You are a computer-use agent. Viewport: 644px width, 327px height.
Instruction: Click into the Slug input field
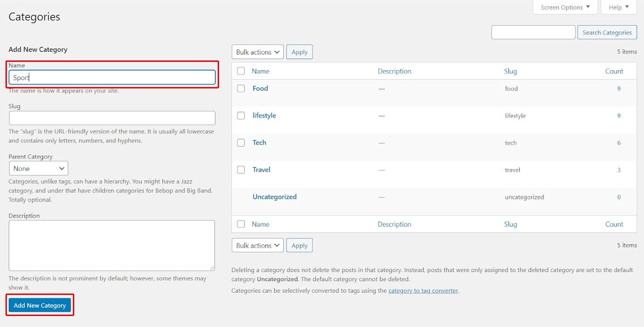[x=112, y=118]
